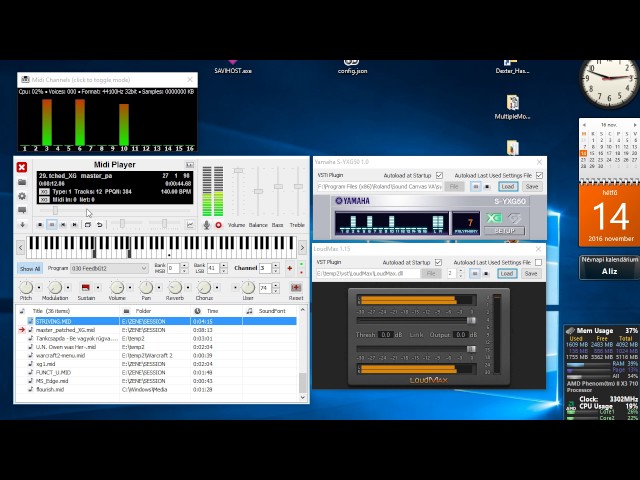Click the SETUP button on the Yamaha panel
The image size is (640, 480).
coord(505,230)
